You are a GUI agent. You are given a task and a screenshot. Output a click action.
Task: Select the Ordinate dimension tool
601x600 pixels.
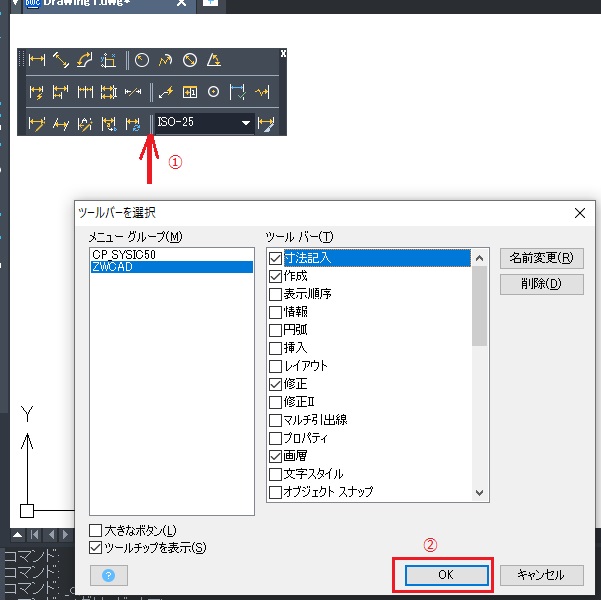tap(108, 60)
